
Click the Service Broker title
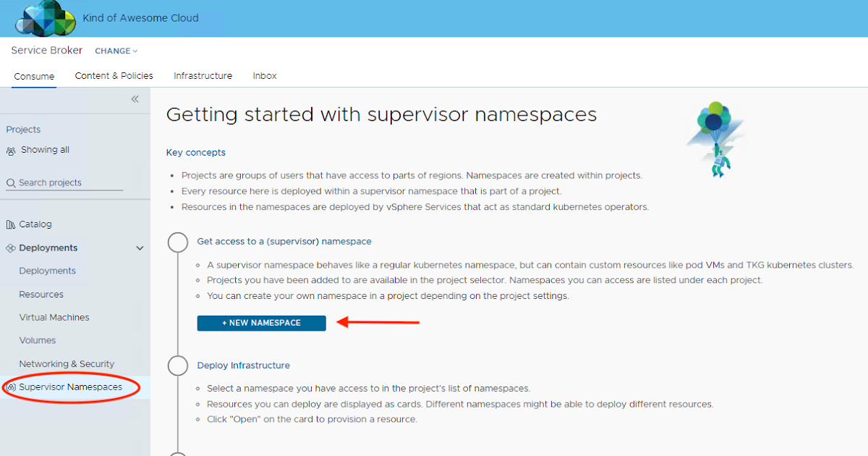(47, 51)
